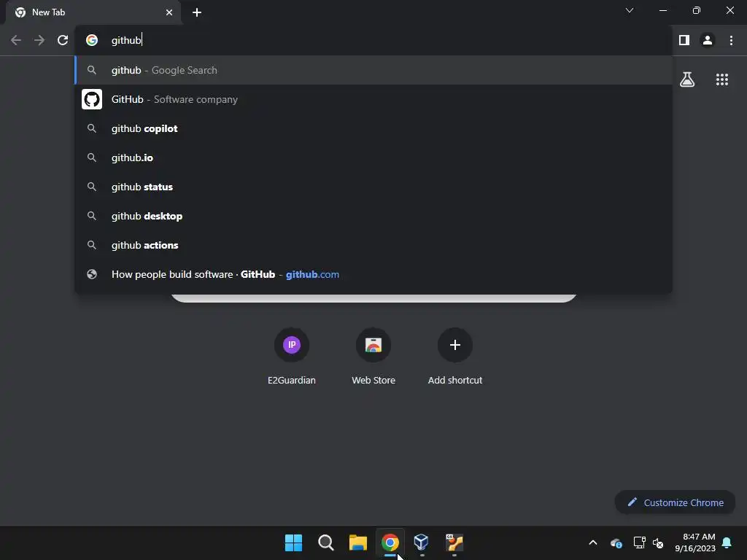
Task: Open a new tab with plus button
Action: click(x=197, y=12)
